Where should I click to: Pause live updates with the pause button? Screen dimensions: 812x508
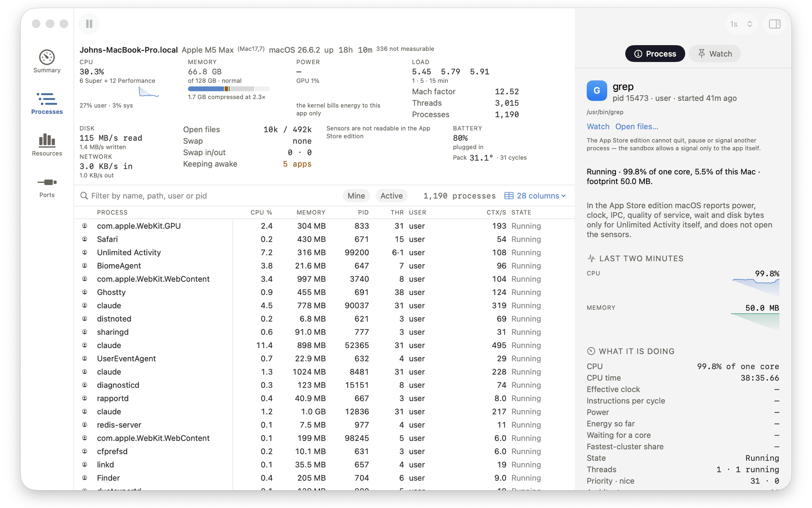[x=89, y=24]
